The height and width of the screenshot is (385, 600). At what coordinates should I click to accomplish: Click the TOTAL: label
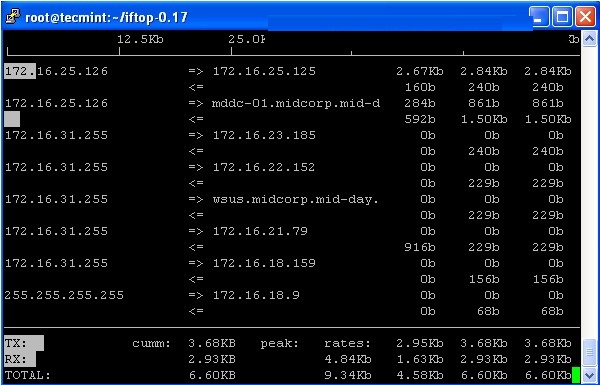click(28, 375)
